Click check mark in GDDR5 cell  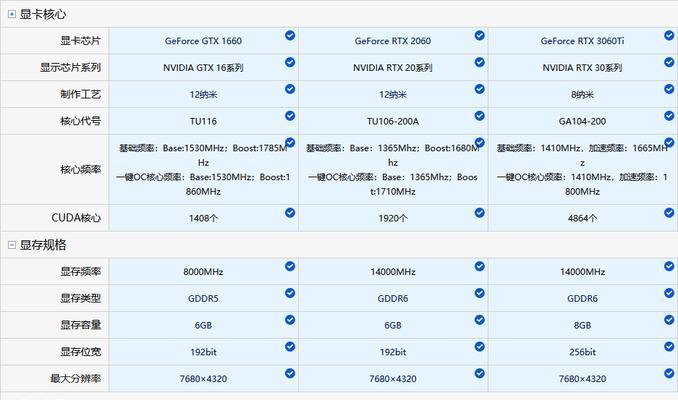(290, 293)
